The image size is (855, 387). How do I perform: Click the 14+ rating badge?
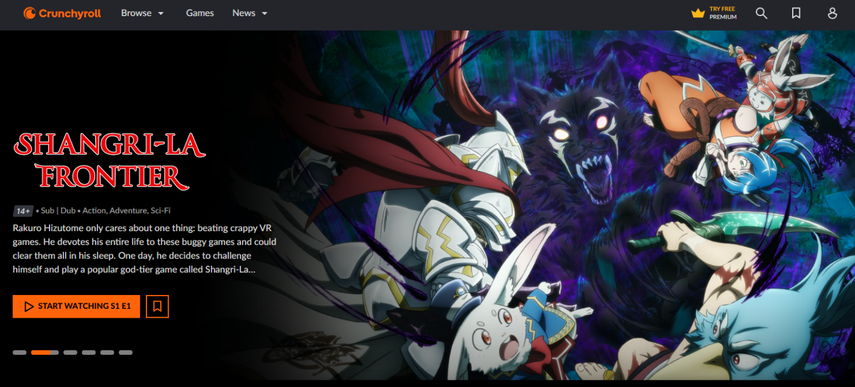point(23,210)
